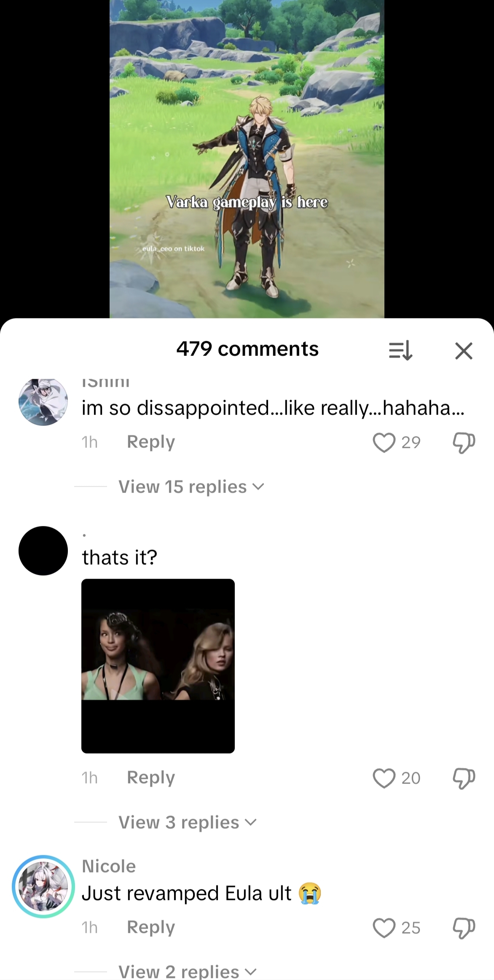Tap the Varka gameplay video
Screen dimensions: 494x980
point(247,159)
